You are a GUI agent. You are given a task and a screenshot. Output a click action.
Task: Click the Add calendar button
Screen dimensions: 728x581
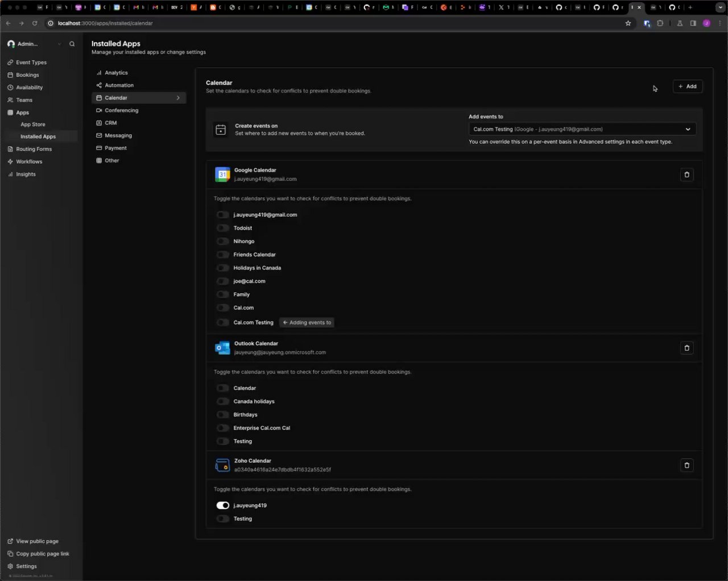point(688,86)
